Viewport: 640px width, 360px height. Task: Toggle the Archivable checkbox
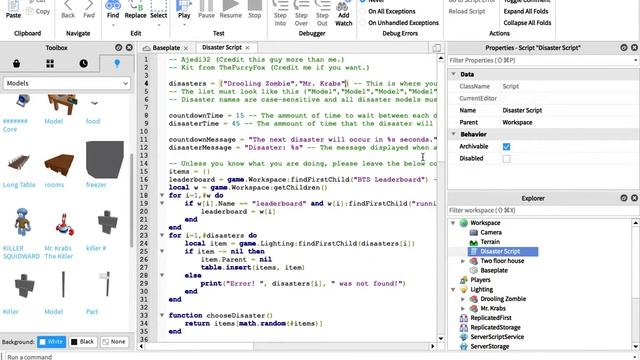coord(507,147)
